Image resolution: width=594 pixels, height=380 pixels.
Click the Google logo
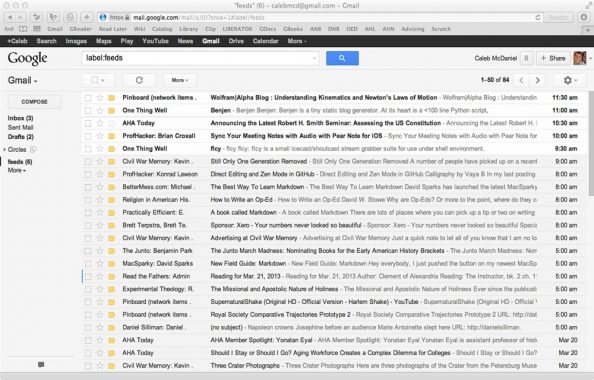pyautogui.click(x=27, y=58)
